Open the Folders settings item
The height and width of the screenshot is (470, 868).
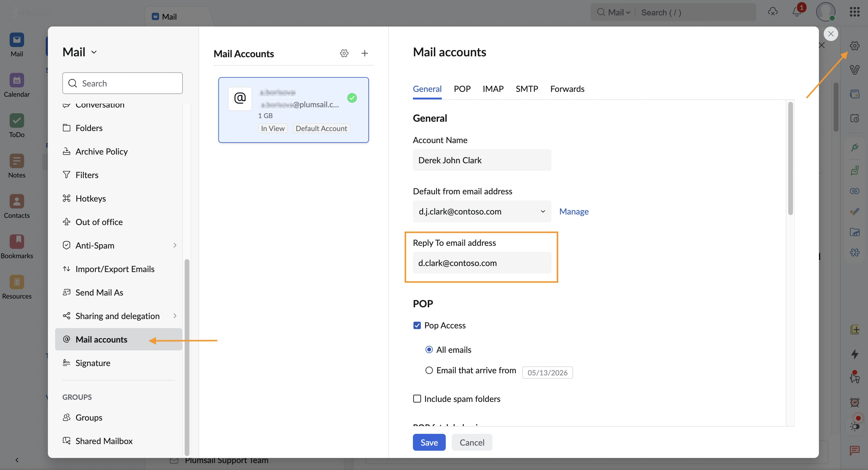119,128
